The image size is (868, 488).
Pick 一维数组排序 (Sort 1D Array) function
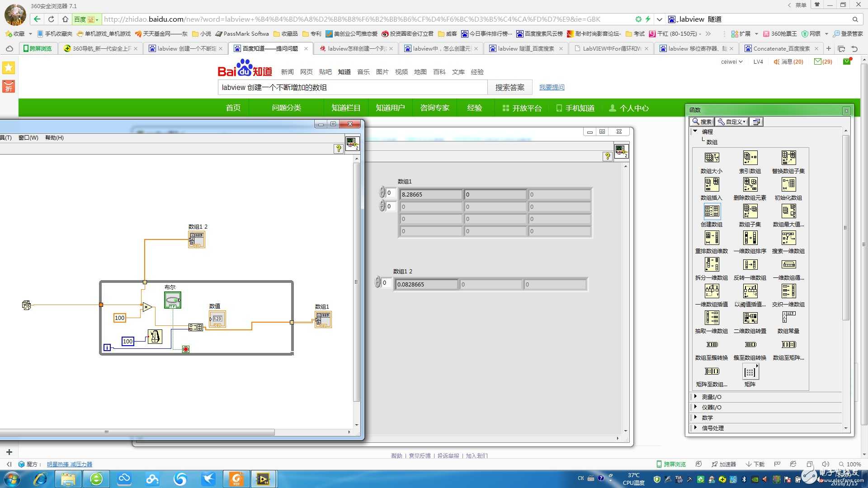coord(750,238)
